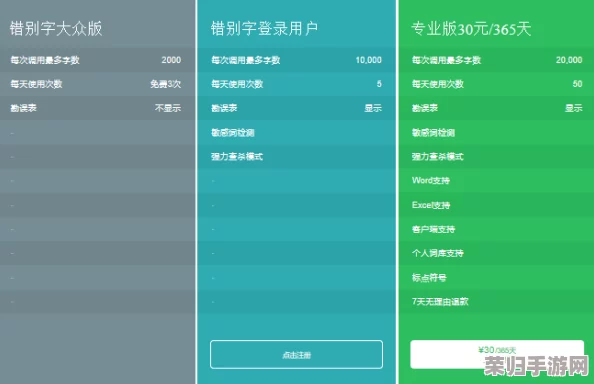Image resolution: width=594 pixels, height=384 pixels.
Task: Click 勘误表 in the 大众版 column
Action: tap(23, 108)
